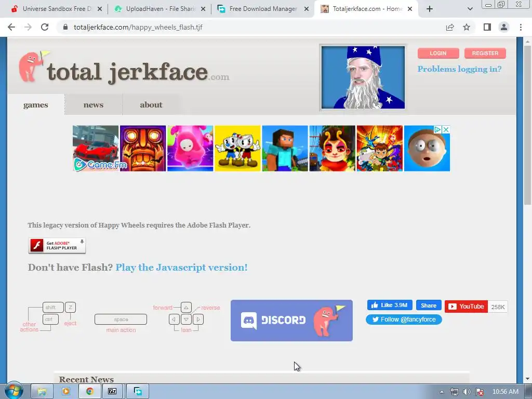Open the 7-Zip taskbar icon
The height and width of the screenshot is (399, 532).
[x=112, y=391]
